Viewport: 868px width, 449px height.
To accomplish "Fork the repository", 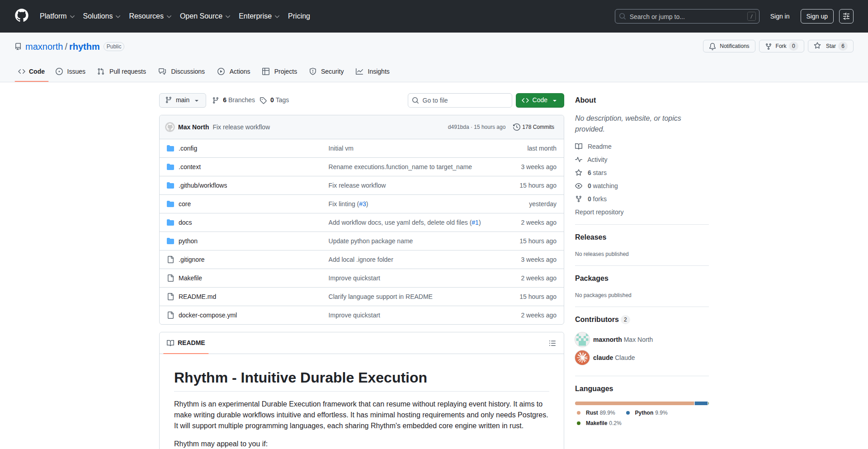I will (781, 46).
